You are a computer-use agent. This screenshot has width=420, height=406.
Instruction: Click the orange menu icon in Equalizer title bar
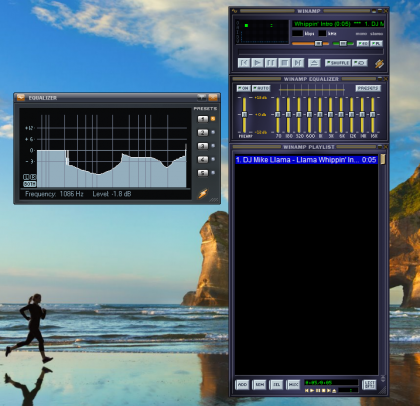[21, 98]
